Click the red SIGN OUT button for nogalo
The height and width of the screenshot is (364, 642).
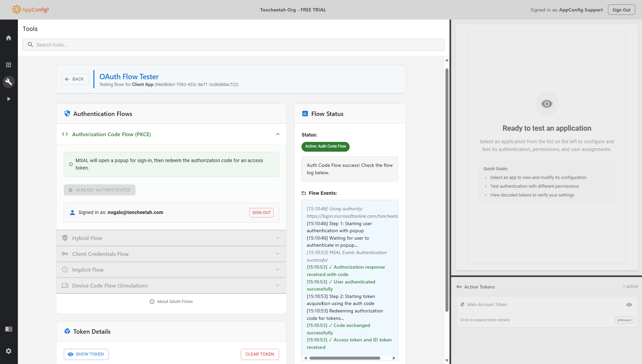pos(261,213)
